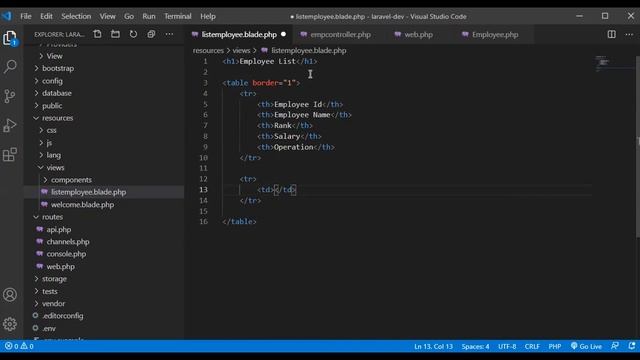Screen dimensions: 640x360
Task: Click Ln 13, Col 13 status item
Action: tap(433, 346)
